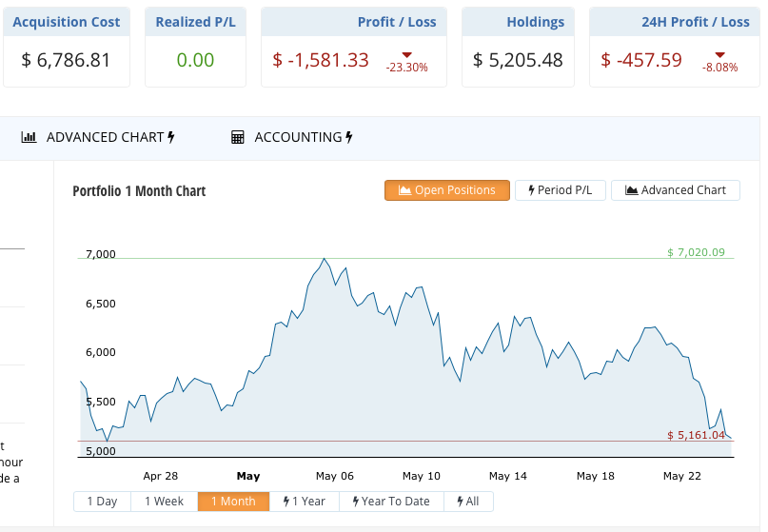Click the lightning bolt after ACCOUNTING
The height and width of the screenshot is (532, 768).
pos(349,137)
